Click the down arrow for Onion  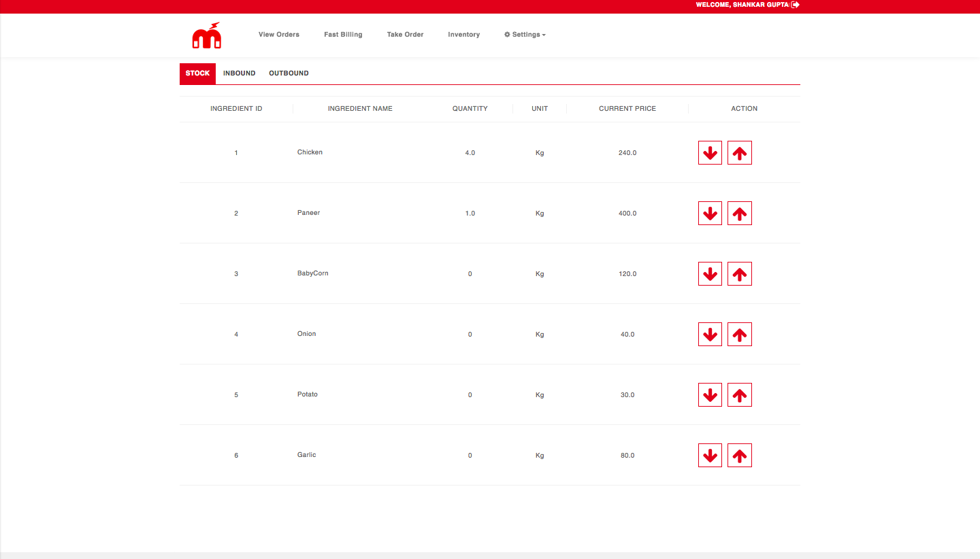710,335
